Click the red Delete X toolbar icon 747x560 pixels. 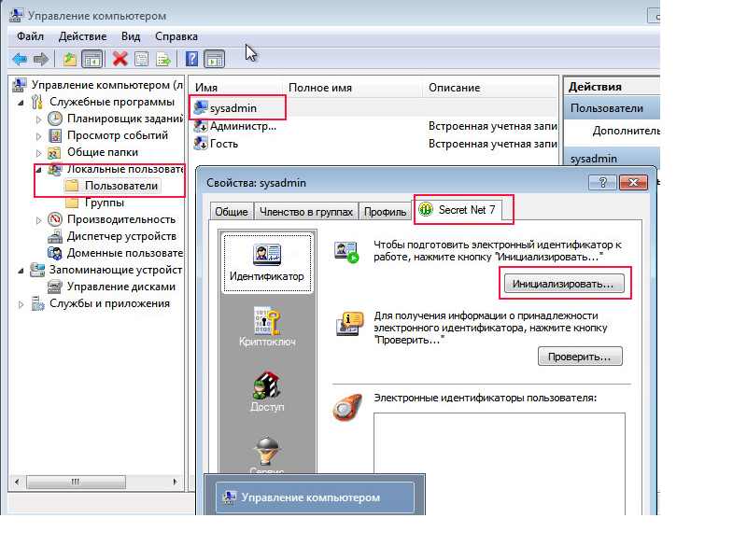click(120, 59)
